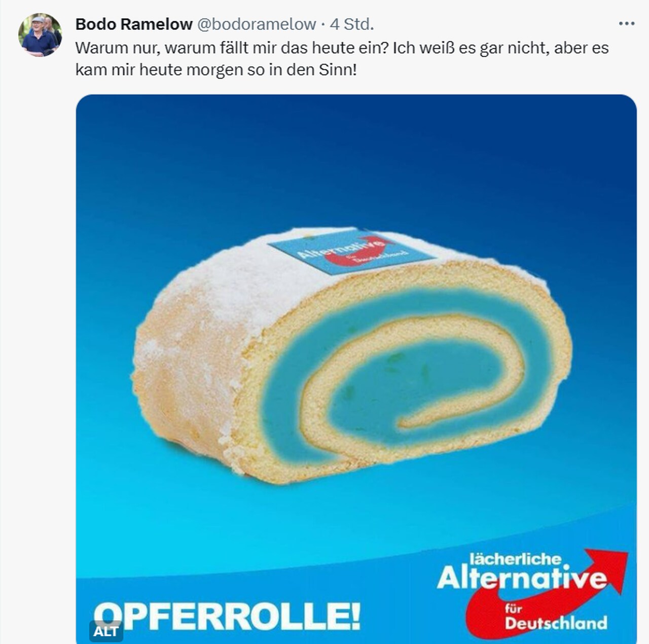The image size is (649, 644).
Task: Open the tweet's three-dot more menu
Action: 626,24
